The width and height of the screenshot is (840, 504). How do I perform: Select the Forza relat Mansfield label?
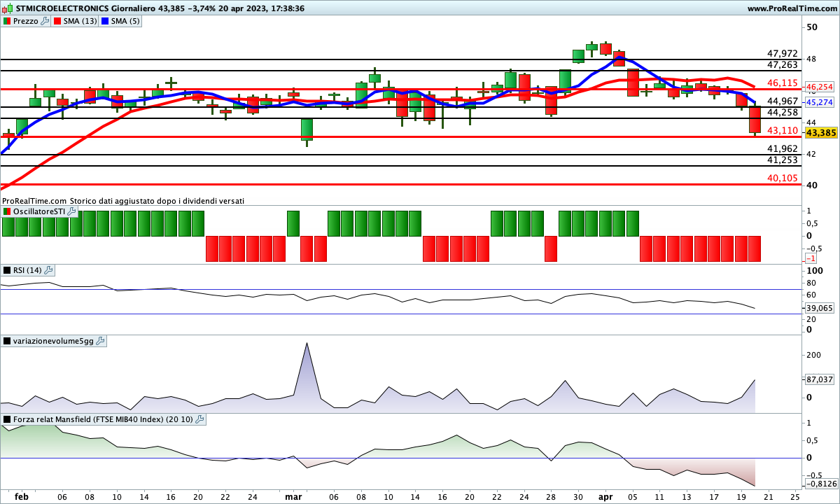pyautogui.click(x=103, y=419)
